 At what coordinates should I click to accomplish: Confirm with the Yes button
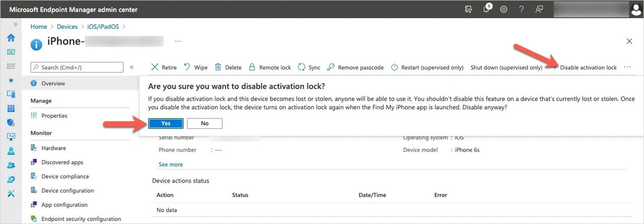click(x=166, y=123)
